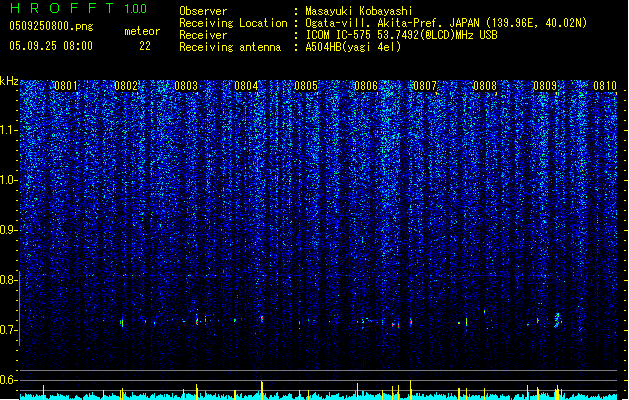Click the 0802 time marker
The image size is (629, 400).
126,86
